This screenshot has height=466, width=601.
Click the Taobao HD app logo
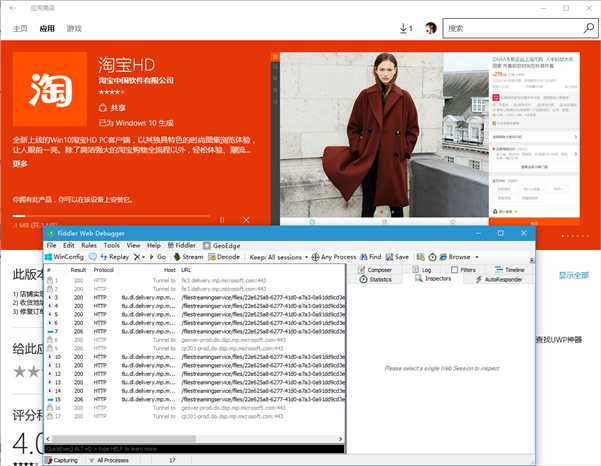(x=49, y=89)
